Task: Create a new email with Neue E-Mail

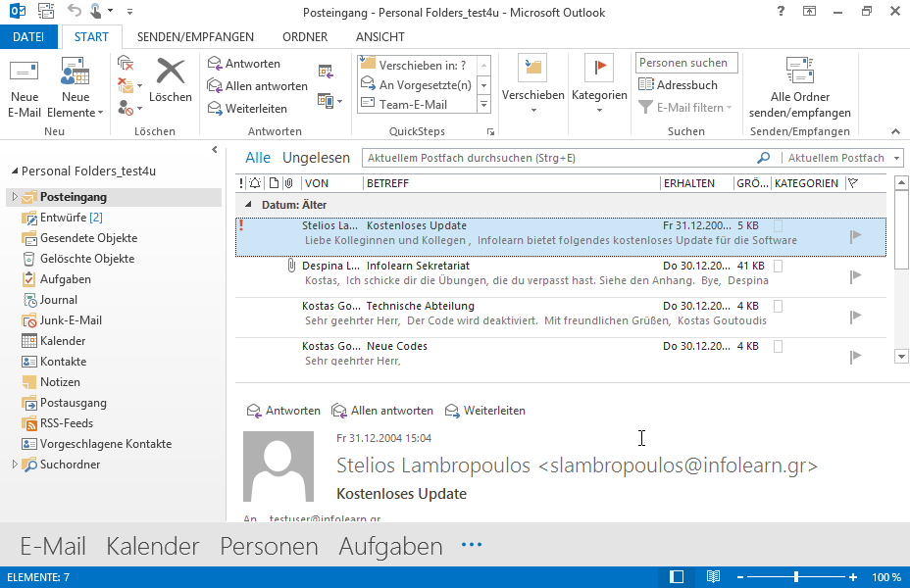Action: [x=25, y=87]
